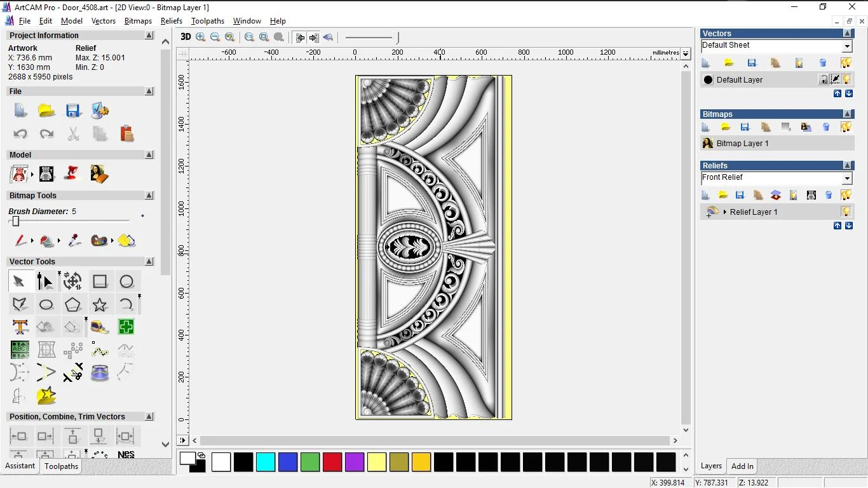The height and width of the screenshot is (488, 868).
Task: Toggle Relief Layer 1 visibility bulb
Action: click(846, 212)
